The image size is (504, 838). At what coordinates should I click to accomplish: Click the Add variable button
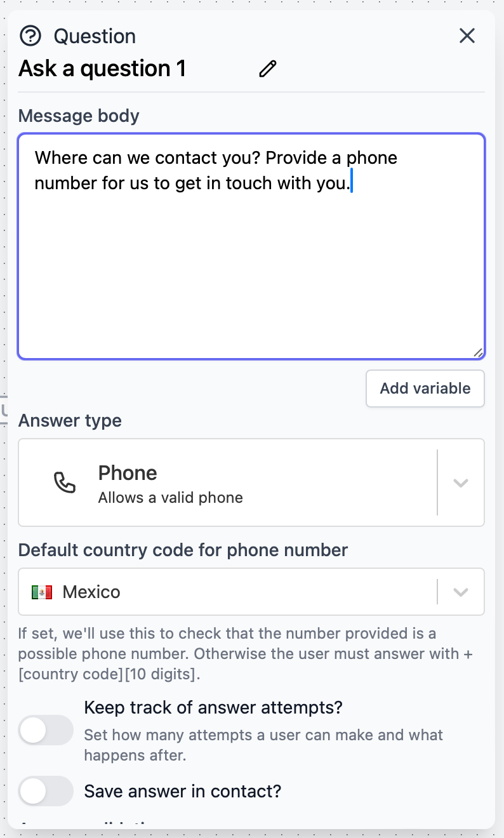pos(425,388)
